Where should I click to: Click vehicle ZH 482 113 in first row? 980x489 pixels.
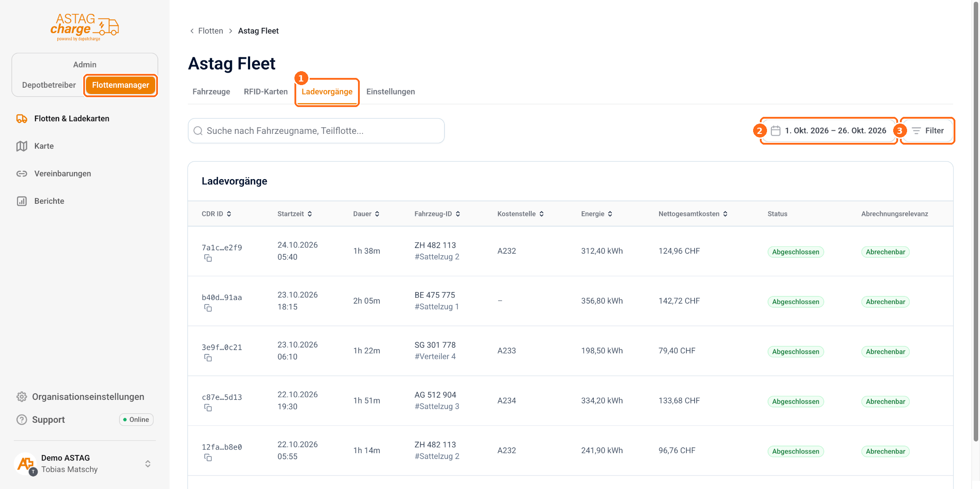435,245
